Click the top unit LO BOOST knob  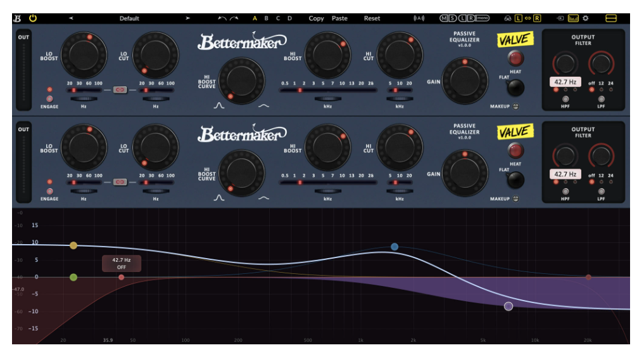point(84,55)
